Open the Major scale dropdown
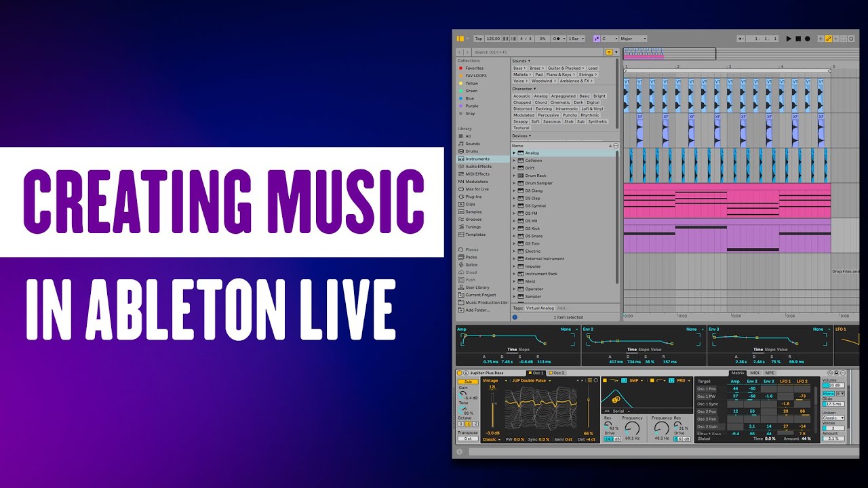This screenshot has height=488, width=868. tap(633, 39)
